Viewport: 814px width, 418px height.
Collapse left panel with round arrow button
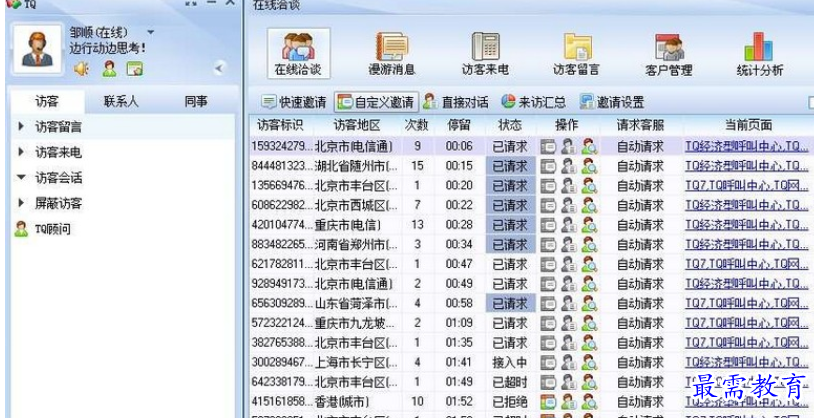coord(220,68)
